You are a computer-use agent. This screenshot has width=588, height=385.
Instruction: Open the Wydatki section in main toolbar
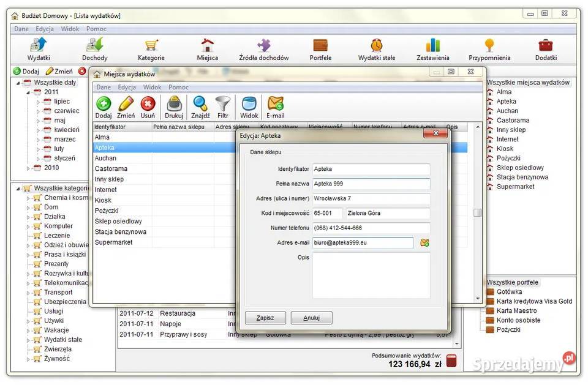39,49
